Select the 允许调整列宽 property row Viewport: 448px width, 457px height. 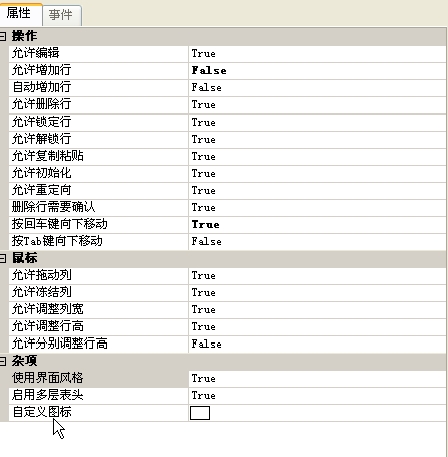click(x=228, y=310)
